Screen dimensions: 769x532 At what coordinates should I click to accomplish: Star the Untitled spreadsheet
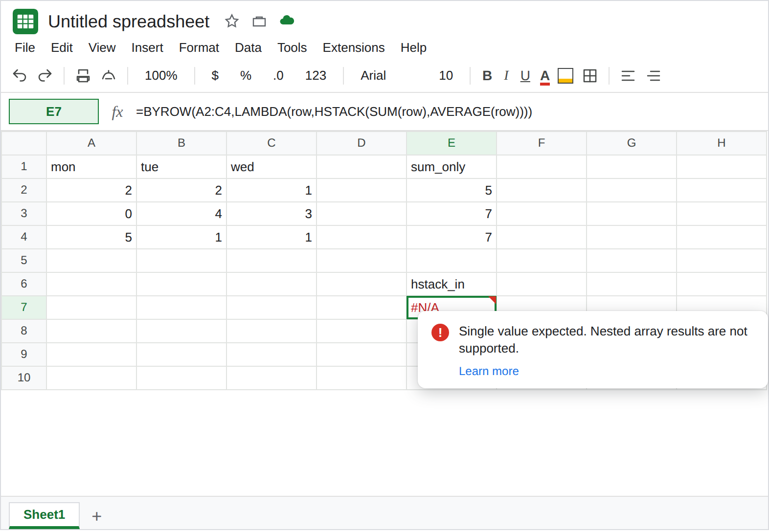pos(232,21)
